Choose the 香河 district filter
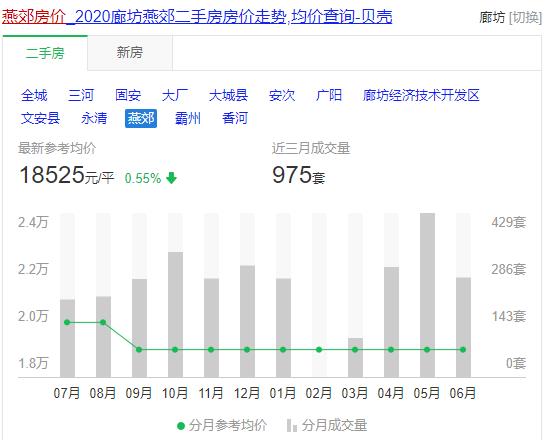The image size is (551, 440). pyautogui.click(x=235, y=118)
